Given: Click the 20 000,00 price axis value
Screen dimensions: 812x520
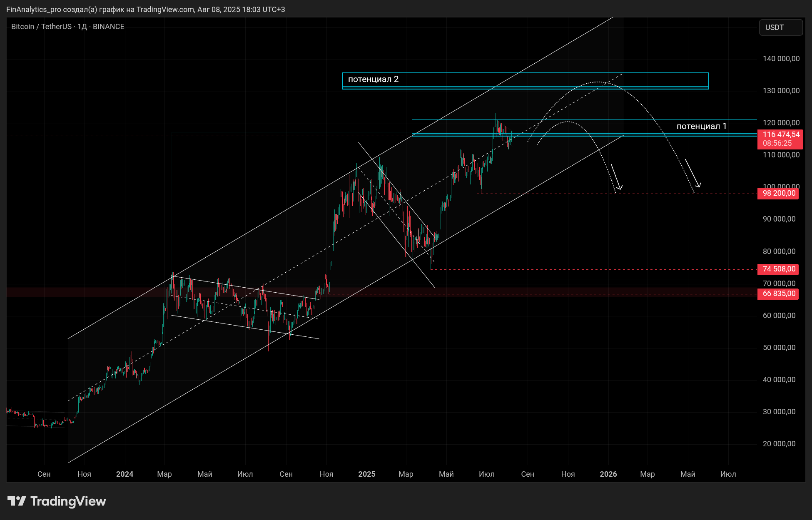Looking at the screenshot, I should (x=779, y=444).
